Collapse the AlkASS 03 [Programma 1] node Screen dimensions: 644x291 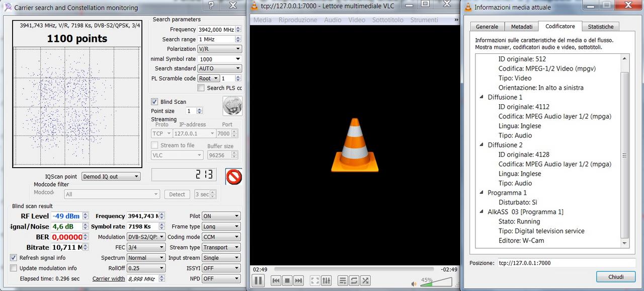481,212
